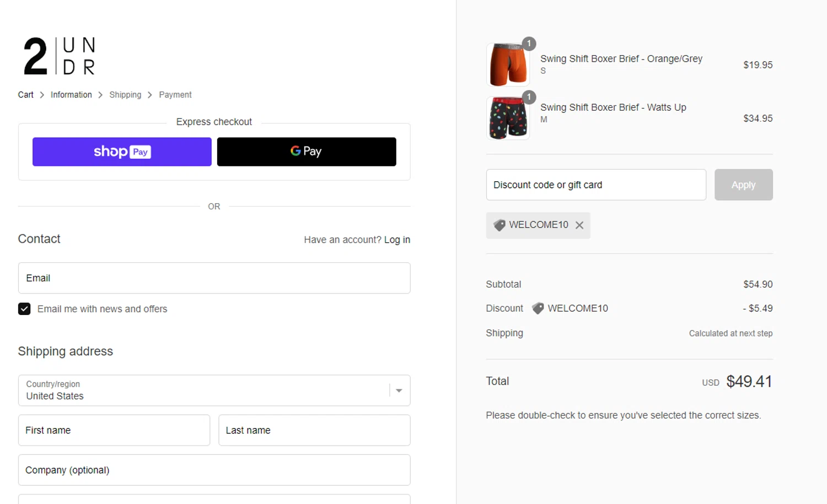The width and height of the screenshot is (827, 504).
Task: Remove the WELCOME10 discount code
Action: pyautogui.click(x=579, y=225)
